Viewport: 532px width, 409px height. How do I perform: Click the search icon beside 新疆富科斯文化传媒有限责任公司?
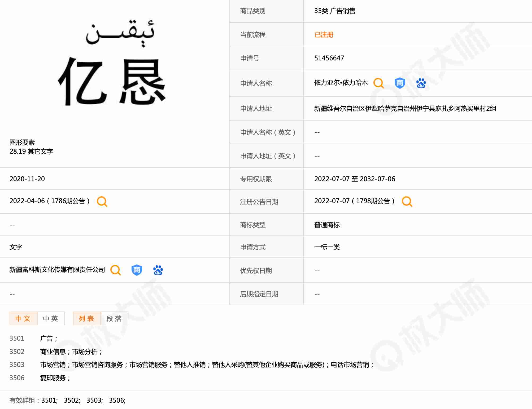[116, 270]
